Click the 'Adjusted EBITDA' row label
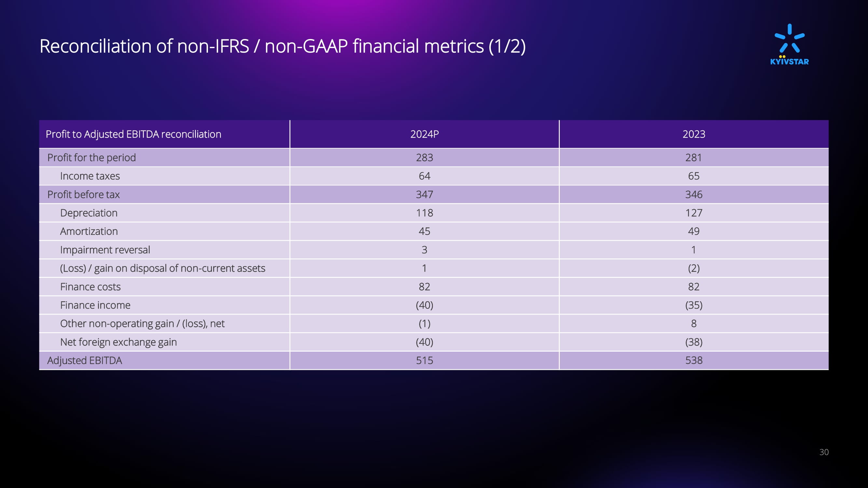The image size is (868, 488). coord(84,360)
